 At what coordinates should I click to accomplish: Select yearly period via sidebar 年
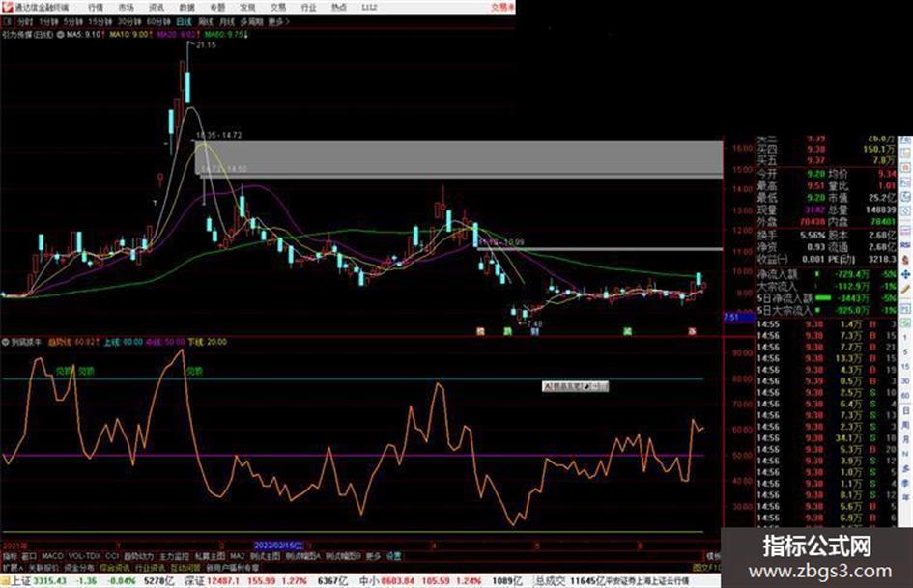(905, 496)
